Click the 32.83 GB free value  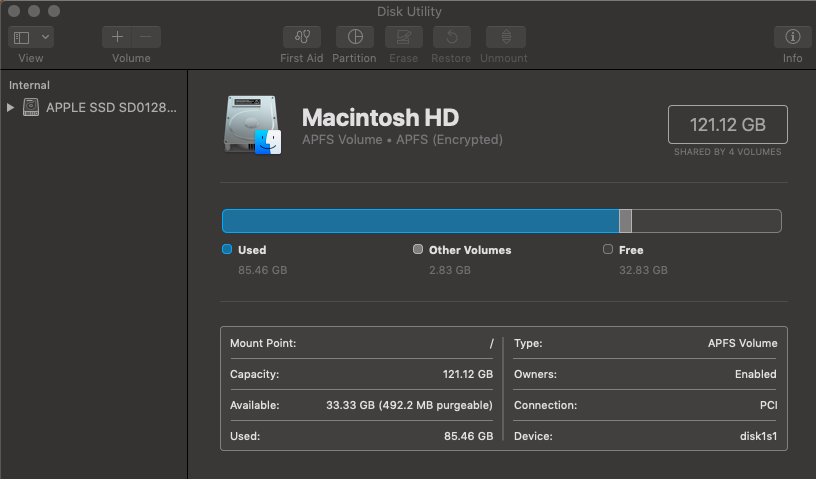[643, 270]
